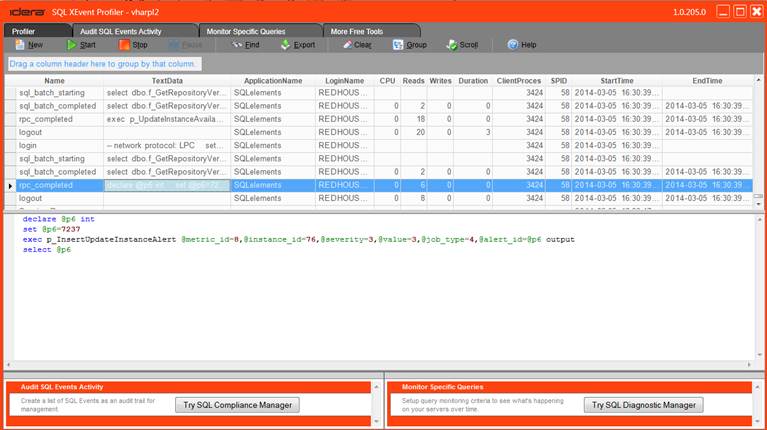
Task: Click Try SQL Diagnostic Manager button
Action: click(644, 405)
